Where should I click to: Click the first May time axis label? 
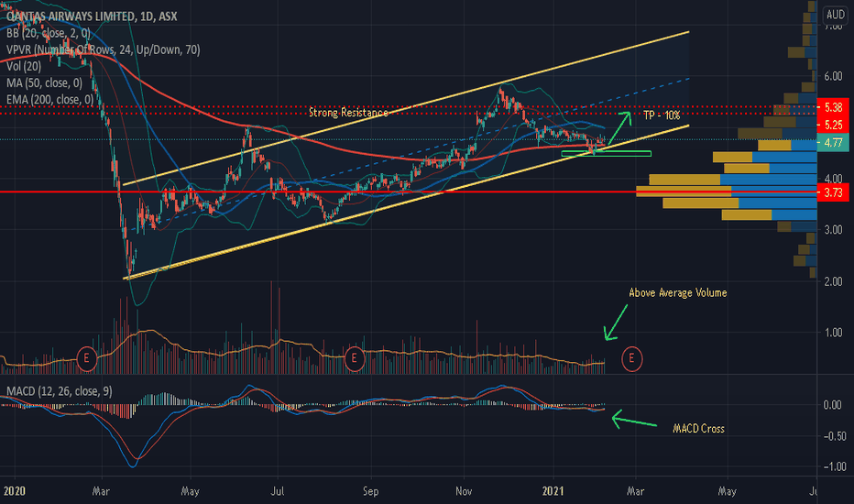[x=190, y=491]
